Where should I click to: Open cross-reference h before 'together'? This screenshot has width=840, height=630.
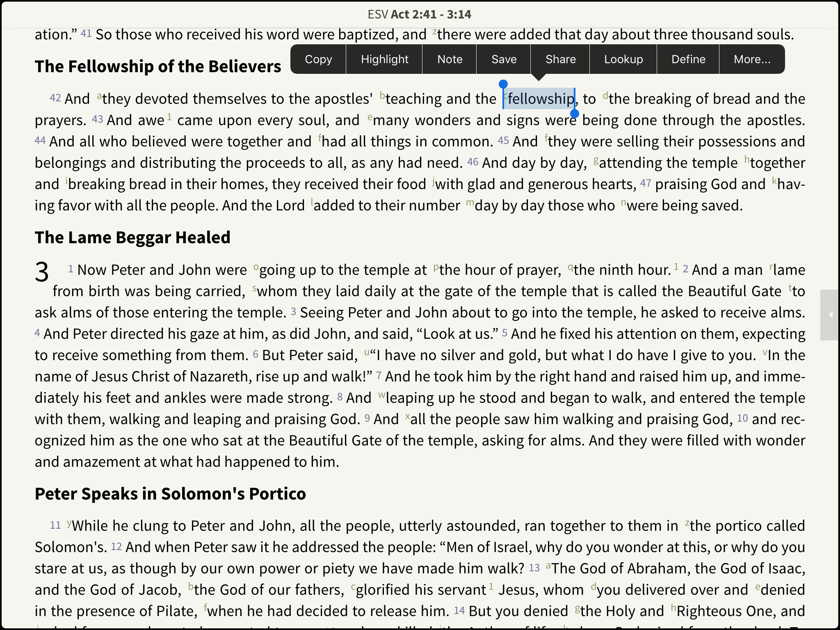[747, 159]
